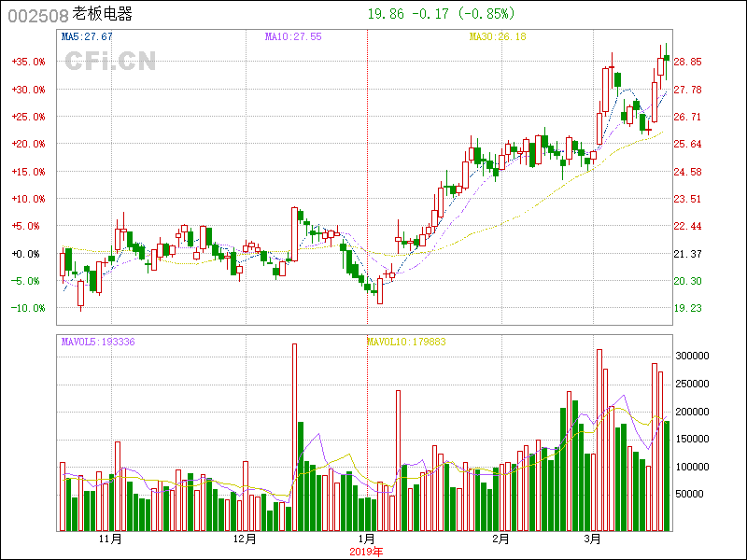
Task: Click the MAVOL5 volume average label
Action: (98, 342)
